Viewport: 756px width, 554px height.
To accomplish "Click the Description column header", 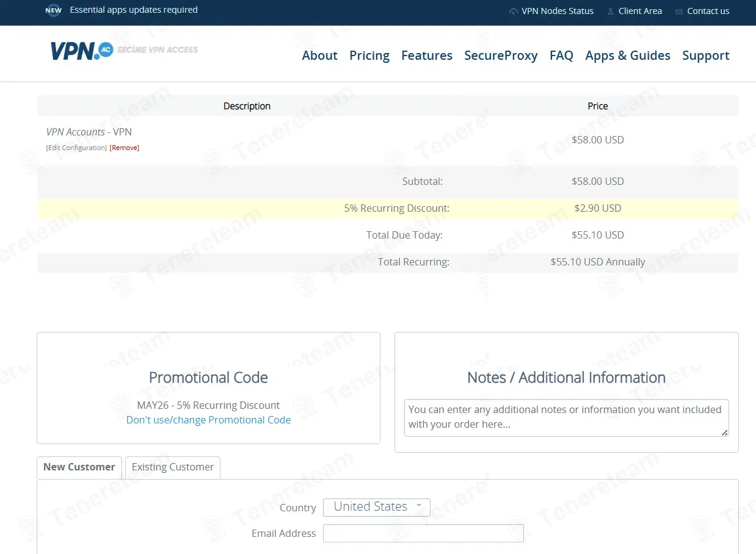I will [247, 106].
